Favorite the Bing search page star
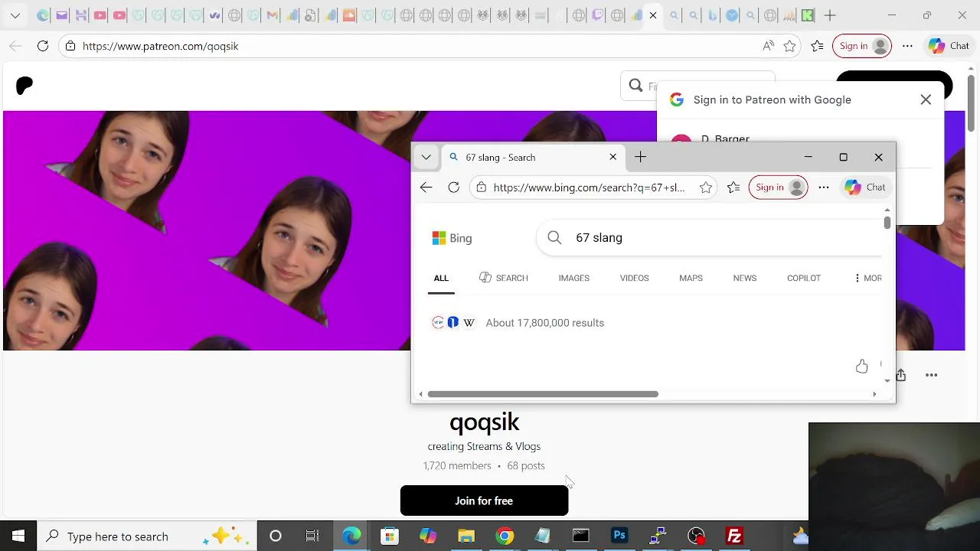 click(705, 187)
